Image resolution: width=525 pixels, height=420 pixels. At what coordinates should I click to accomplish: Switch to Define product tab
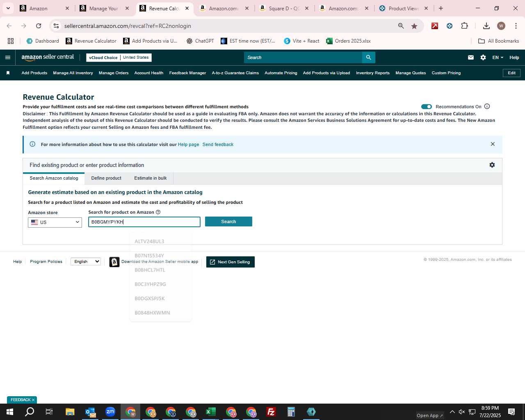tap(106, 178)
